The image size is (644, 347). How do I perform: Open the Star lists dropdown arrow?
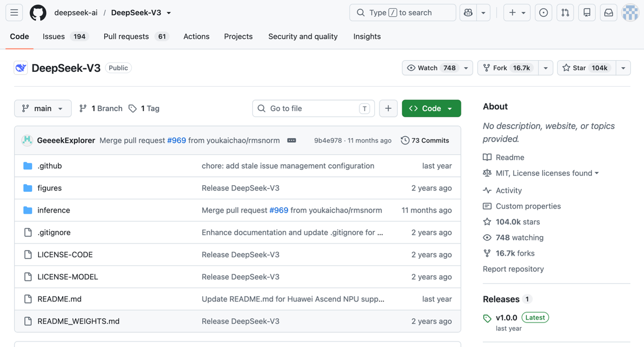pos(623,68)
